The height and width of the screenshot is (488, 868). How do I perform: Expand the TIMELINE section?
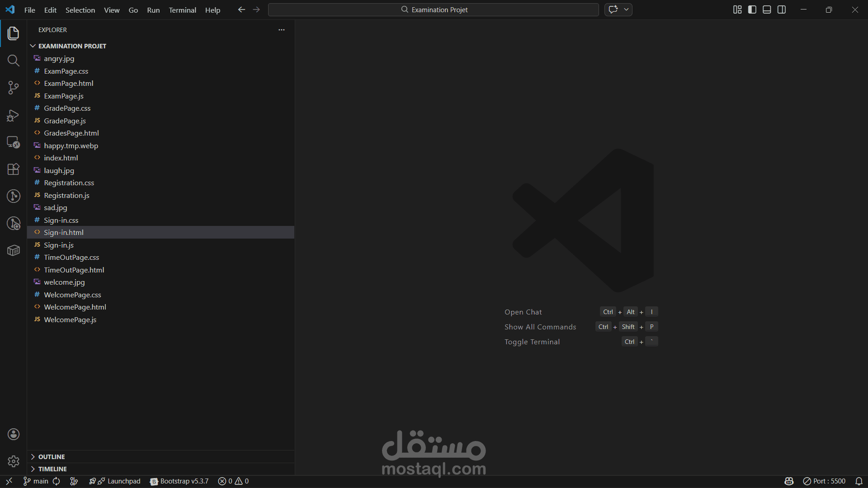(x=52, y=469)
